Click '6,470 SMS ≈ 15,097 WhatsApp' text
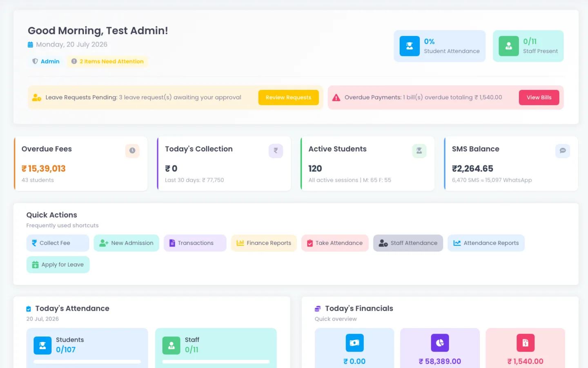This screenshot has height=368, width=588. 492,180
